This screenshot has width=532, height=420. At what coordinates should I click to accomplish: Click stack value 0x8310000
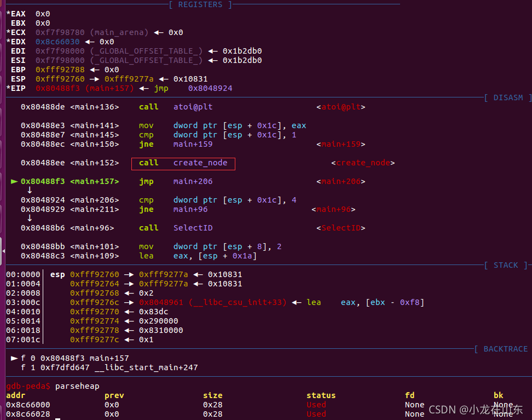161,330
